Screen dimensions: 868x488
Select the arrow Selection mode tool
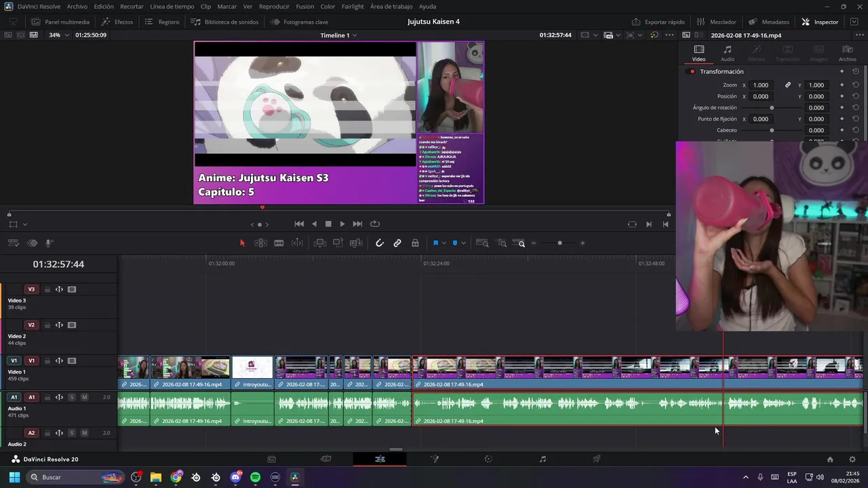(x=242, y=243)
